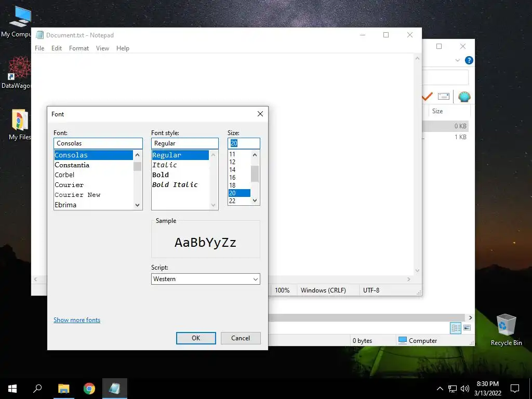Show hidden system tray icons

(440, 389)
